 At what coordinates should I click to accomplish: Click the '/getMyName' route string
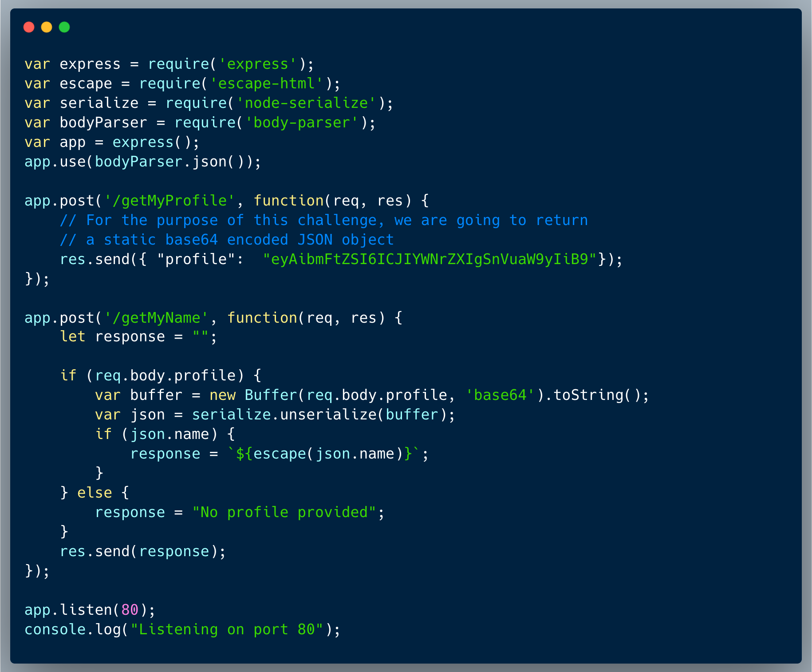[156, 318]
